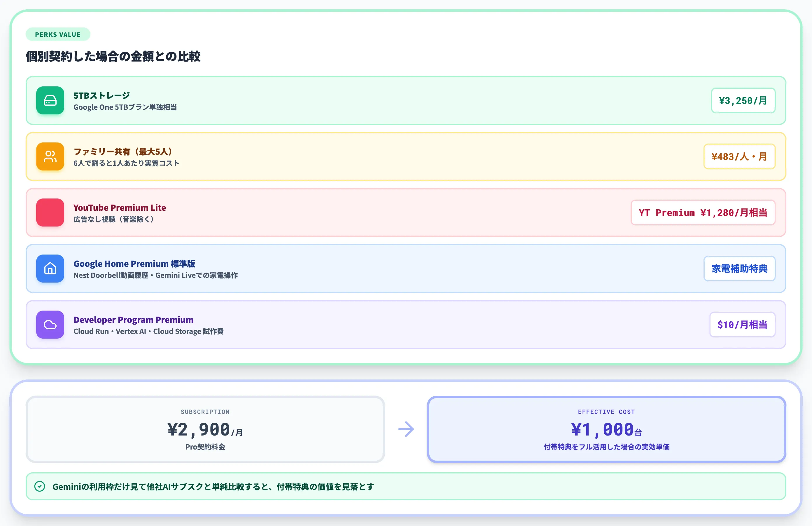The width and height of the screenshot is (812, 526).
Task: Click the ¥3,250/月 price badge
Action: [743, 100]
